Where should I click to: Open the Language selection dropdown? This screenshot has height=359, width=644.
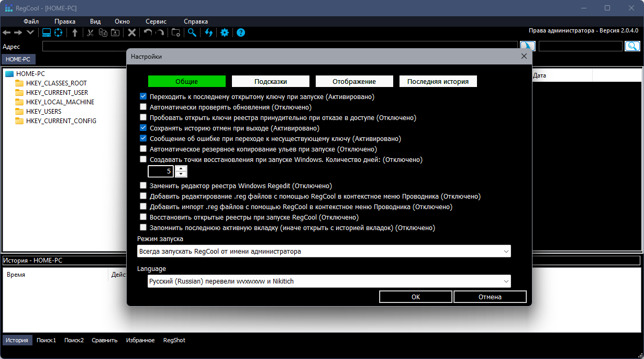point(329,281)
